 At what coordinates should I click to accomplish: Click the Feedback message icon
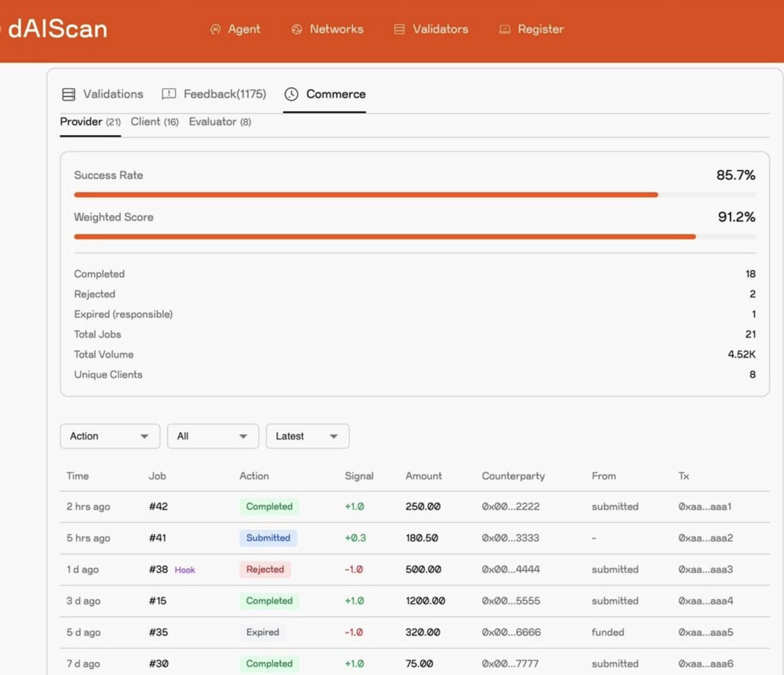click(169, 94)
